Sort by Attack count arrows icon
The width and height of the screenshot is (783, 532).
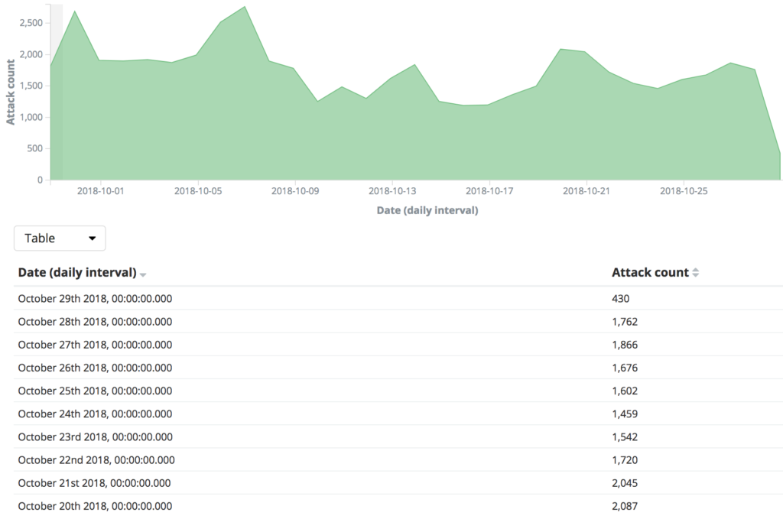coord(696,272)
